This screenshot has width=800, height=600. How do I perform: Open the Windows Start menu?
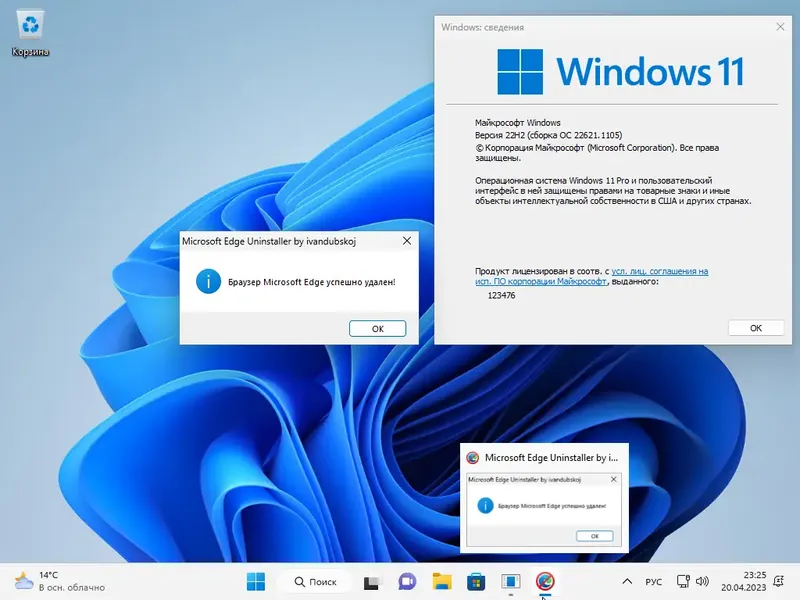[256, 581]
